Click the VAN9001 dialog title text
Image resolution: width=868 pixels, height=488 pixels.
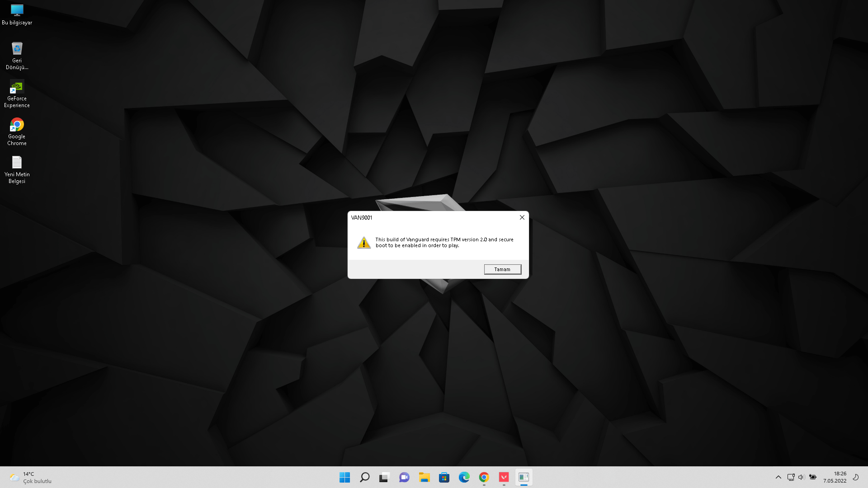click(362, 217)
